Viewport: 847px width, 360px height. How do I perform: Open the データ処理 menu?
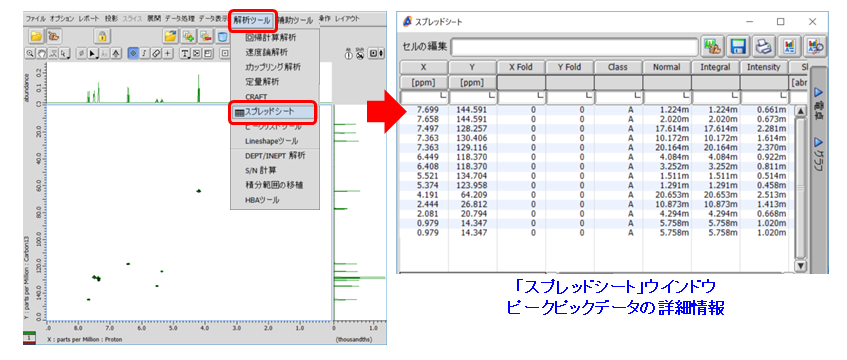click(x=180, y=18)
